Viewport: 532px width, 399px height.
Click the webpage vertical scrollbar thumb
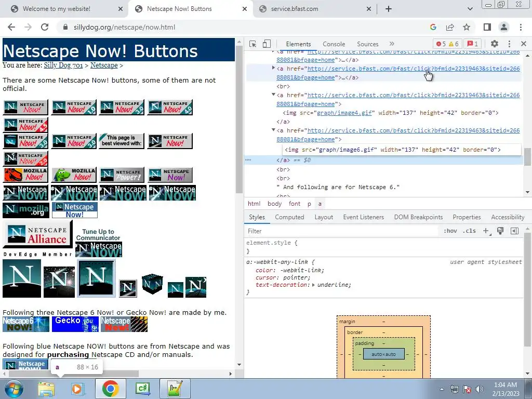tap(239, 119)
